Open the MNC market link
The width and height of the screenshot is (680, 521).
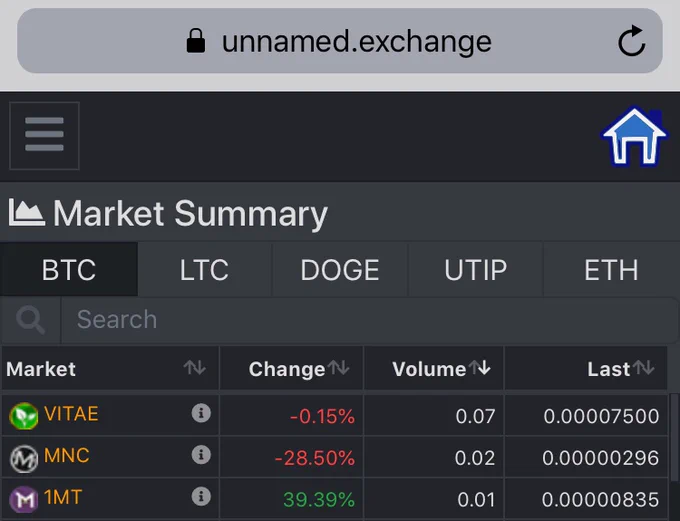[x=67, y=455]
